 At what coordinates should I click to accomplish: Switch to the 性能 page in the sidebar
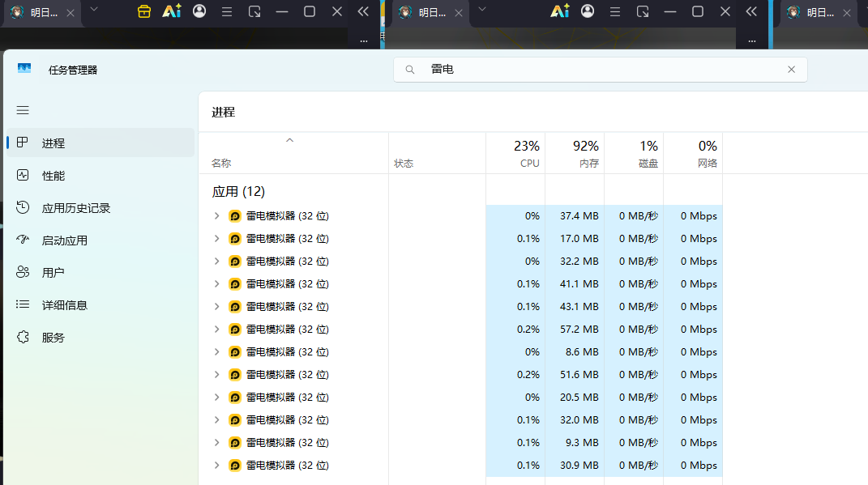[100, 176]
